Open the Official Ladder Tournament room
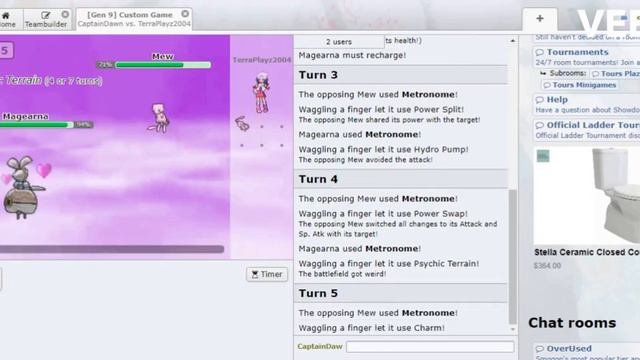The height and width of the screenshot is (360, 640). [593, 125]
